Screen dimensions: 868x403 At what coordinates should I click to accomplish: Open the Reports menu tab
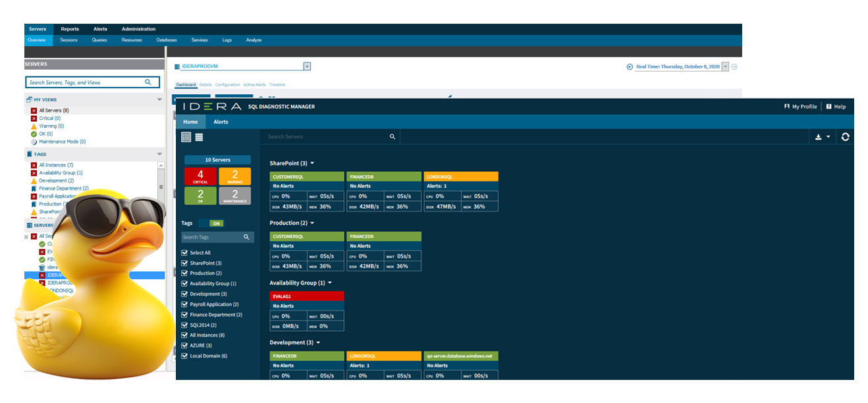point(70,29)
